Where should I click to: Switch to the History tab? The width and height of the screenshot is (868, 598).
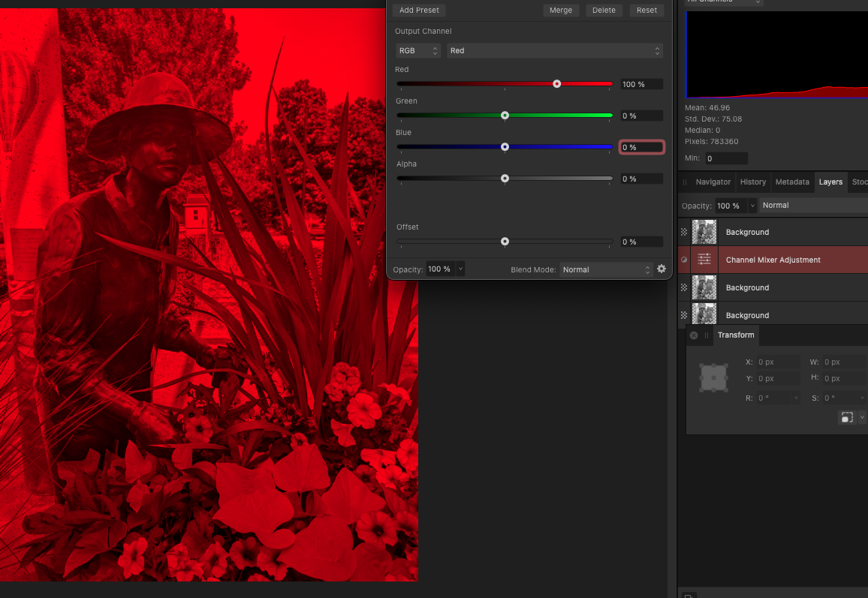[x=753, y=182]
